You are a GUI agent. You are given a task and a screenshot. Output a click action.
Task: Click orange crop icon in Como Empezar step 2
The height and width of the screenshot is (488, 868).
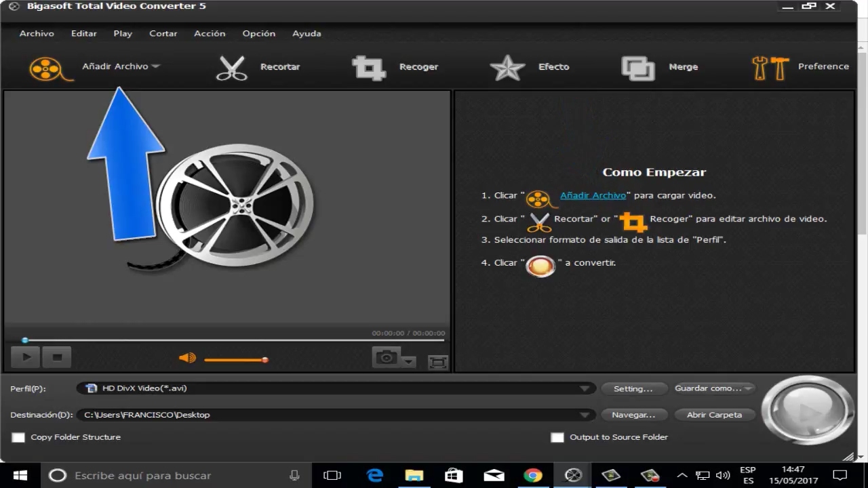point(633,222)
